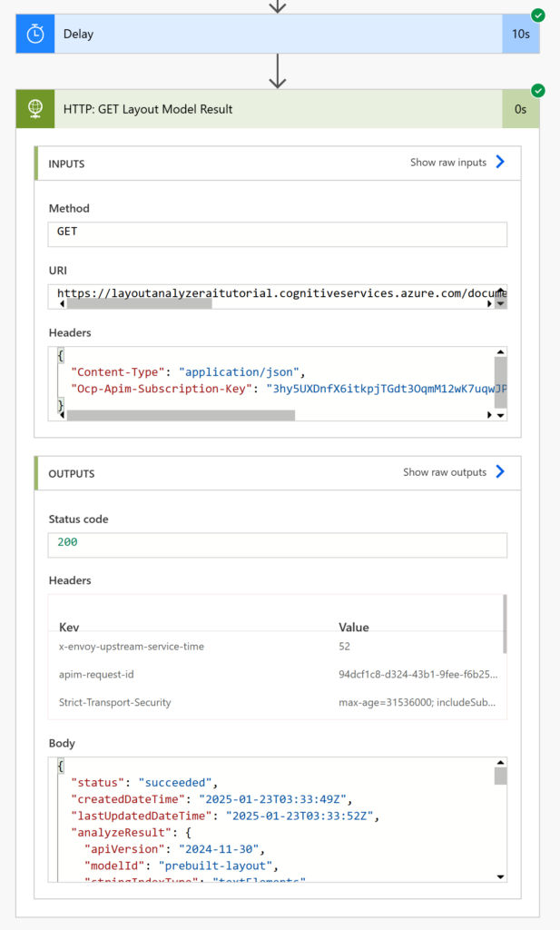Viewport: 560px width, 930px height.
Task: Click the input Headers box scroll-up arrow
Action: (501, 352)
